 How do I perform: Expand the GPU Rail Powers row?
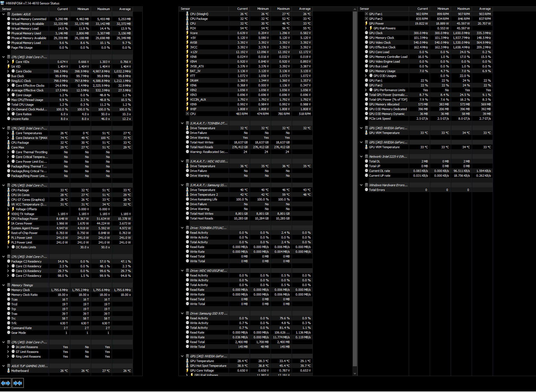point(366,28)
